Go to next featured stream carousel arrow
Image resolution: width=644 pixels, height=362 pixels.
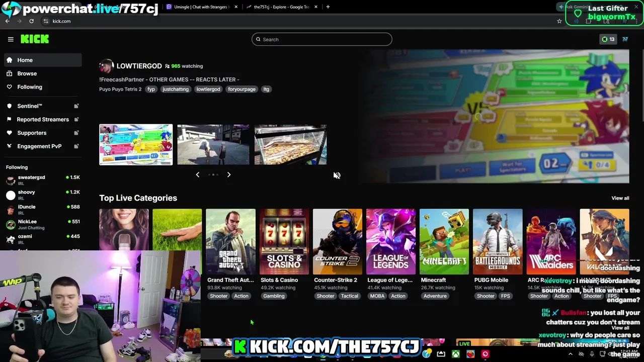pos(229,174)
